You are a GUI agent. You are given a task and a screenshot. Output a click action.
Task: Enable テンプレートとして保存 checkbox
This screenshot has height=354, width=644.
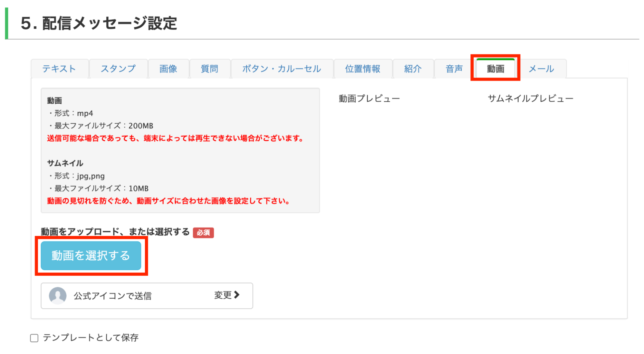coord(34,338)
